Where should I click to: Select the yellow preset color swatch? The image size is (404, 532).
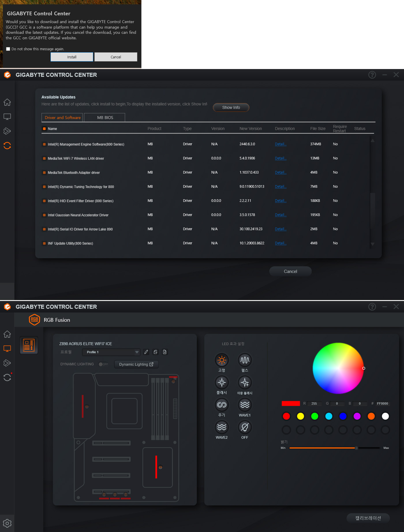pyautogui.click(x=300, y=416)
